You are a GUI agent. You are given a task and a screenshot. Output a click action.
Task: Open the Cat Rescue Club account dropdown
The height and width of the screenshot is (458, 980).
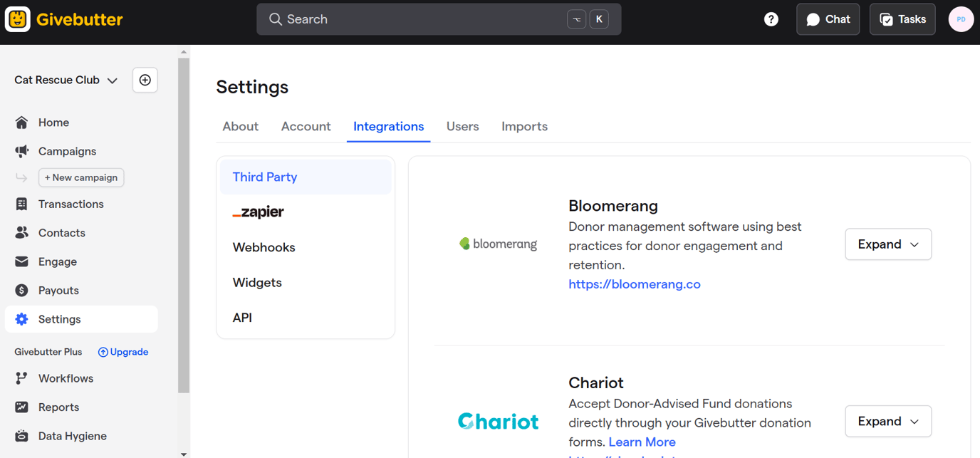coord(66,80)
